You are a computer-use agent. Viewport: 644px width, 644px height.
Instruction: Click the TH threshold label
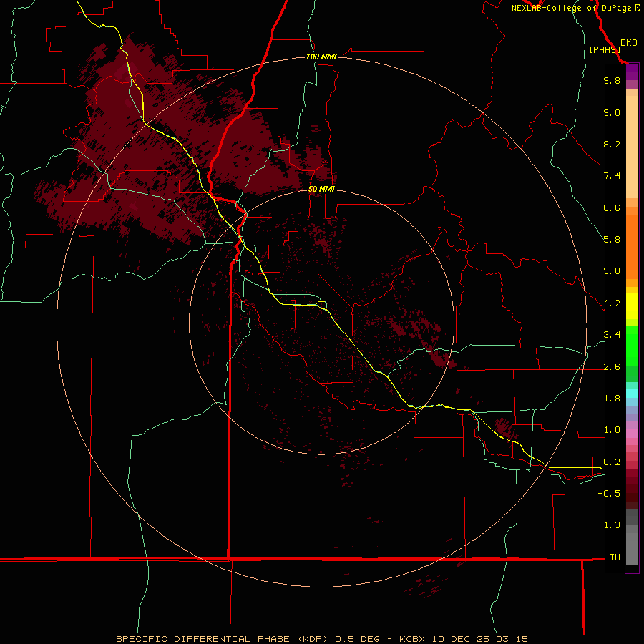tap(615, 557)
